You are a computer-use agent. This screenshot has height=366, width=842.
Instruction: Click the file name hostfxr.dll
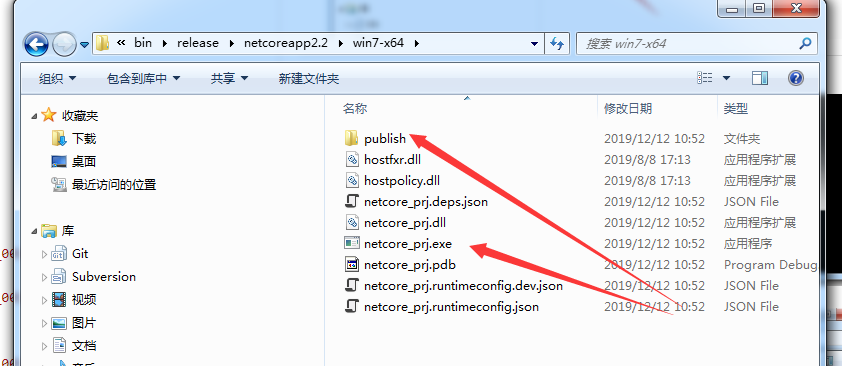point(392,159)
